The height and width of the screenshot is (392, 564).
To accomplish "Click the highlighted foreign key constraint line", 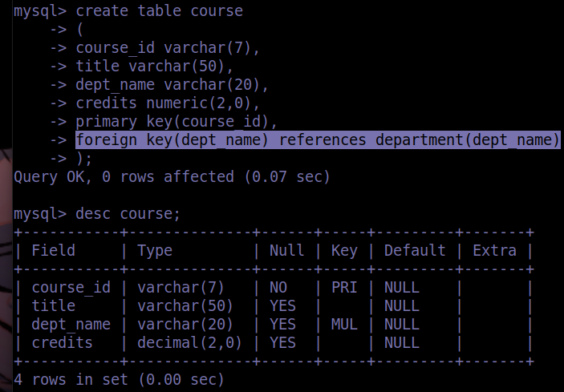I will pyautogui.click(x=317, y=140).
